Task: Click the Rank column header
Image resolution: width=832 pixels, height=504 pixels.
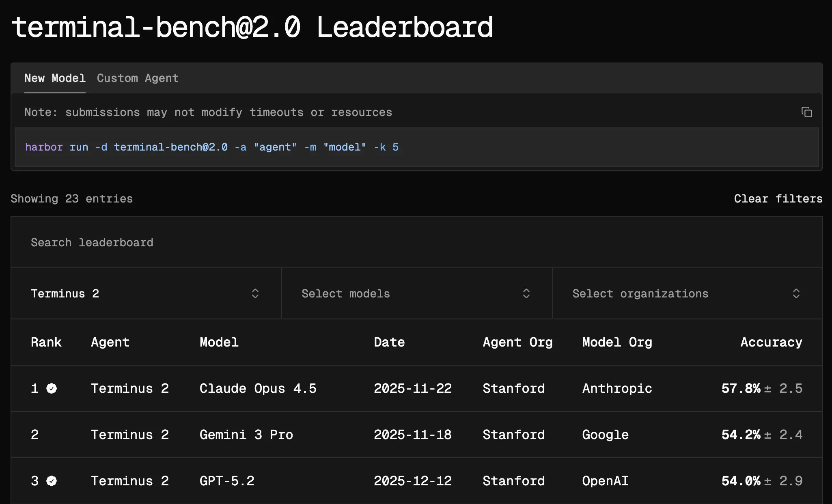Action: [46, 342]
